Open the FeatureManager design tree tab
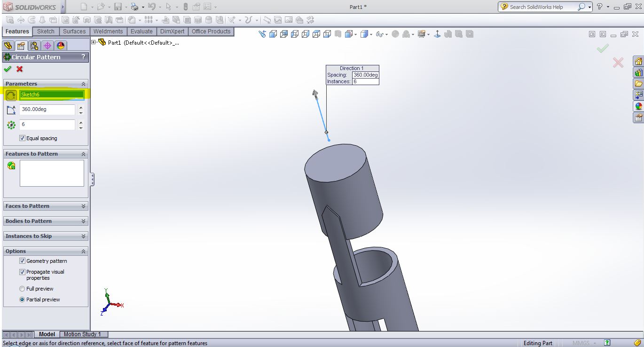The image size is (644, 347). point(8,46)
